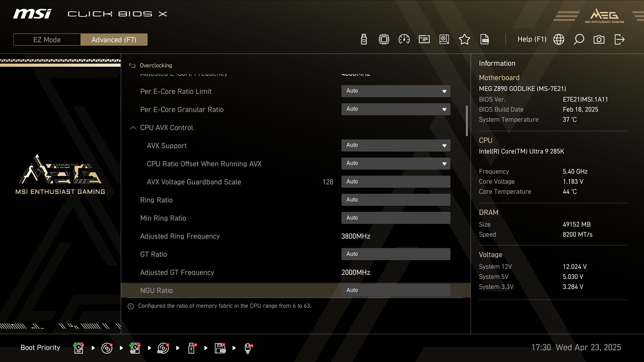Click the Boot Priority label
The height and width of the screenshot is (362, 644).
40,348
